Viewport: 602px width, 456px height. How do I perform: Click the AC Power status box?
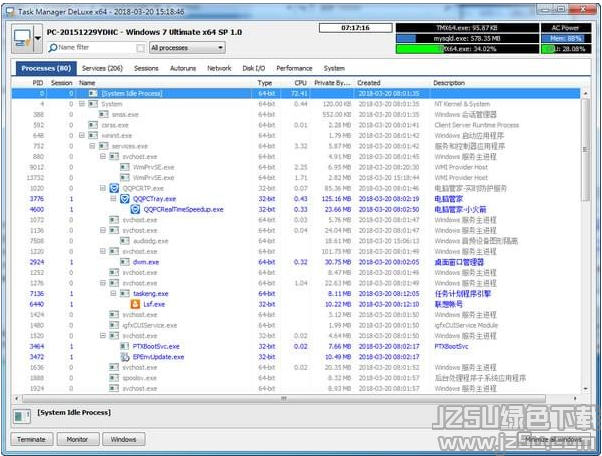coord(566,28)
